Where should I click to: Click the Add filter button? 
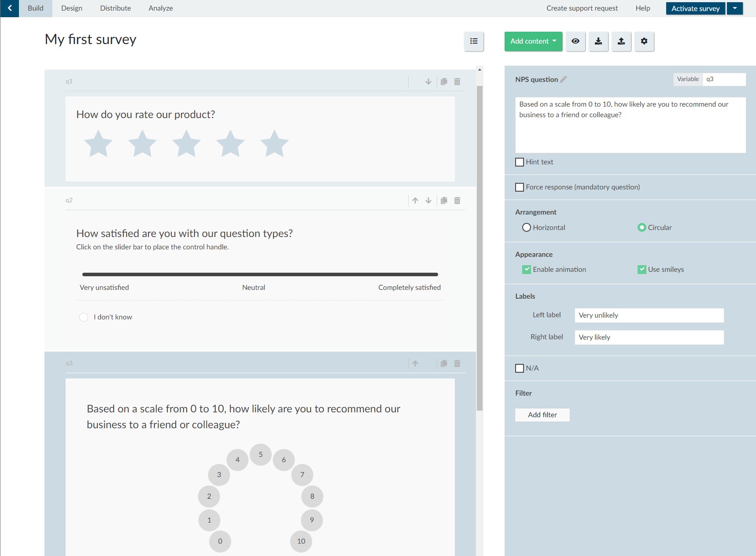tap(542, 415)
